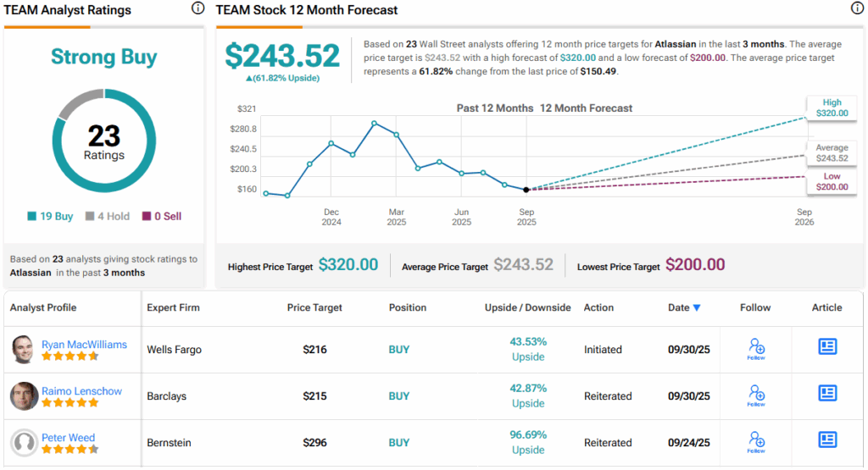Click the gray Hold legend swatch
Image resolution: width=868 pixels, height=470 pixels.
(89, 217)
